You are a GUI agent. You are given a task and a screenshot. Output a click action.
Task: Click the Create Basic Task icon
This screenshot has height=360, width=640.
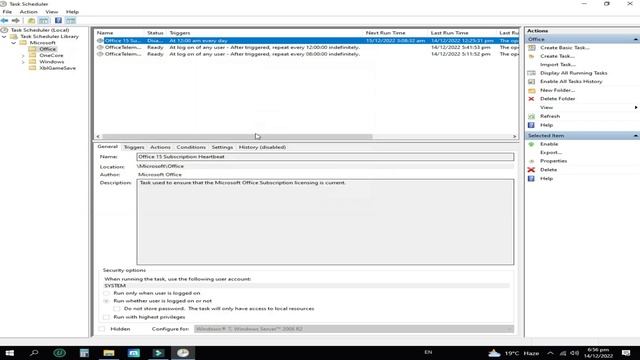click(531, 48)
